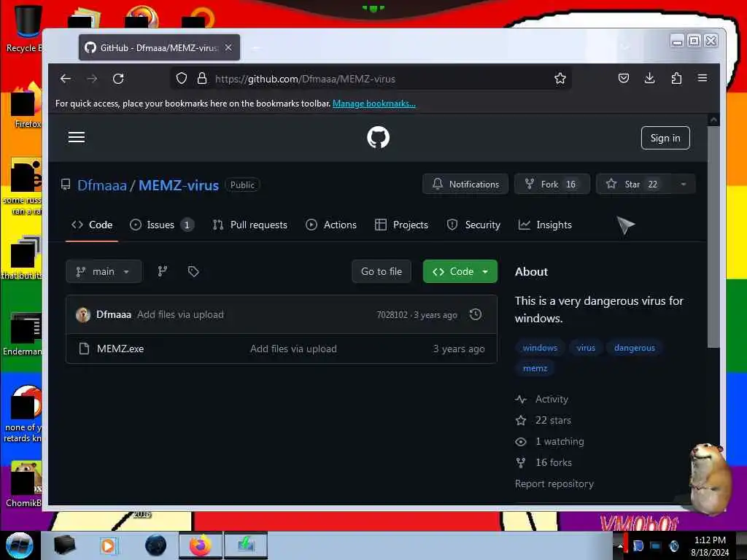Open the ChomikBox desktop icon
This screenshot has height=560, width=747.
24,484
